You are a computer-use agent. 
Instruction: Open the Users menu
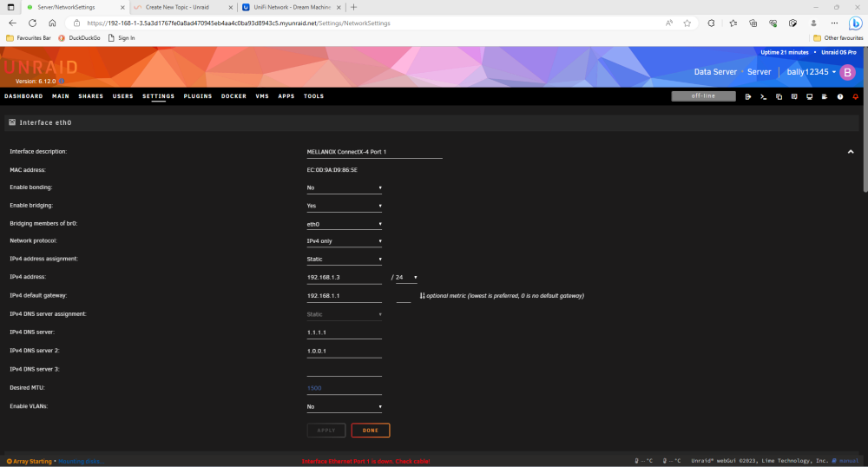[x=123, y=96]
